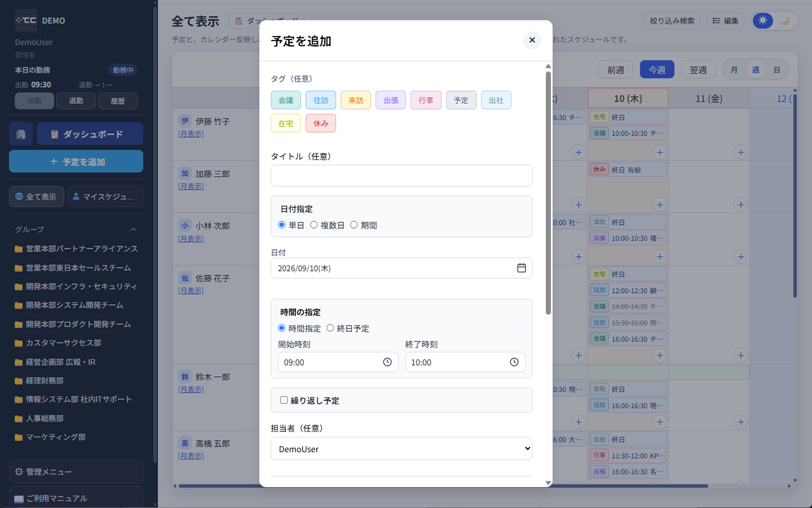The height and width of the screenshot is (508, 812).
Task: Pick the 休み red tag
Action: [321, 123]
